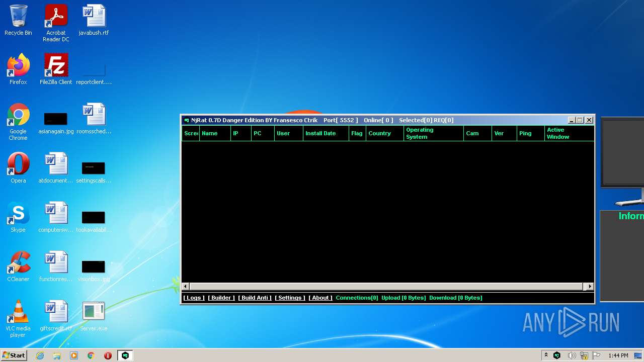644x362 pixels.
Task: Select the computersw Word document
Action: [x=56, y=217]
